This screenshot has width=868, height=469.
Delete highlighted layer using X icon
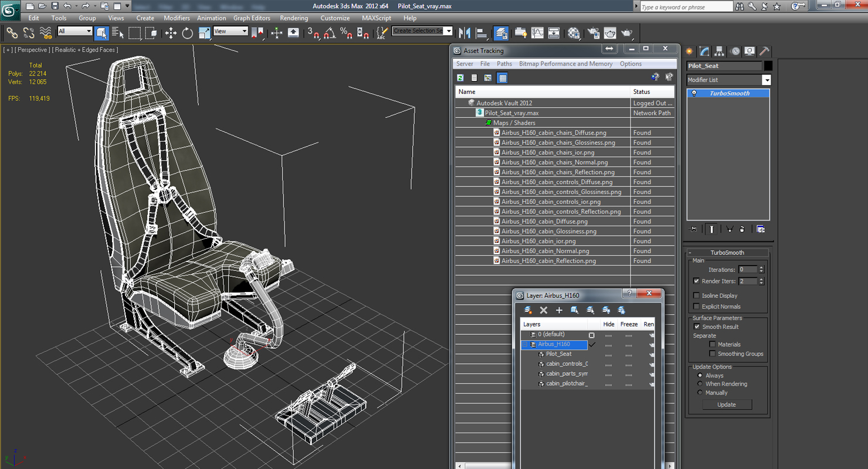544,310
